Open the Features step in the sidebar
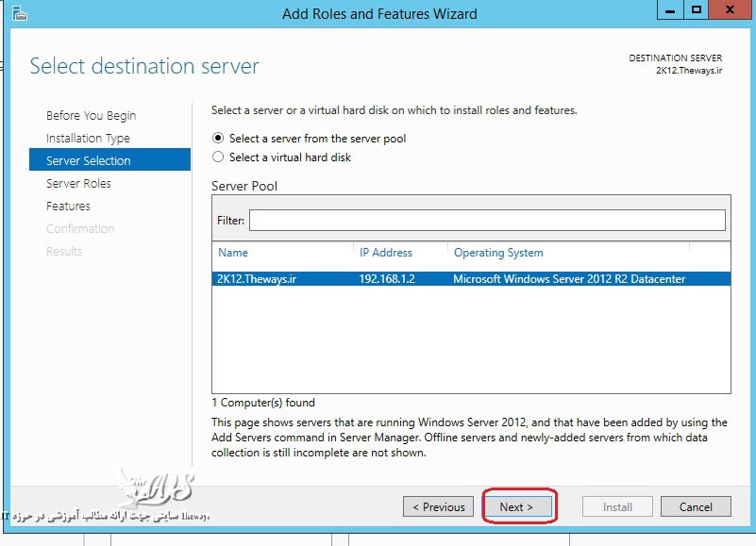Screen dimensions: 756x546 coord(68,207)
